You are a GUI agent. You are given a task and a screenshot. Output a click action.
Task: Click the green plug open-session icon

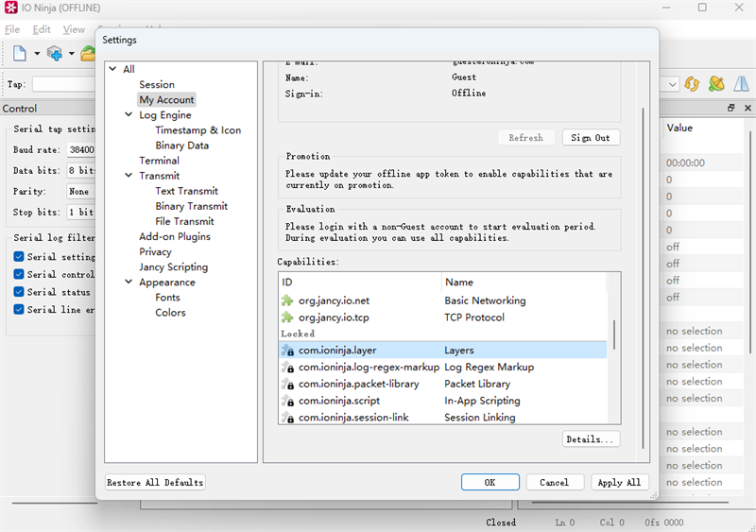click(716, 84)
